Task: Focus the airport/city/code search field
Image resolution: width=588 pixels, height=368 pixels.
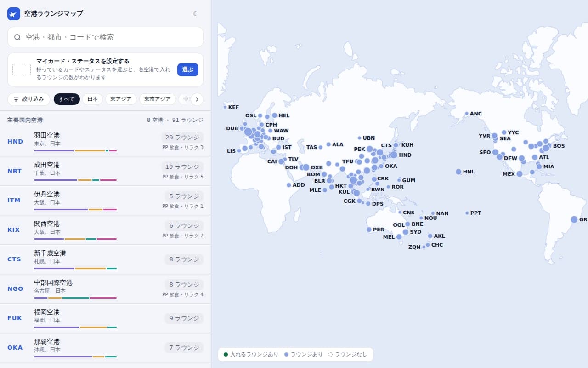Action: (105, 37)
